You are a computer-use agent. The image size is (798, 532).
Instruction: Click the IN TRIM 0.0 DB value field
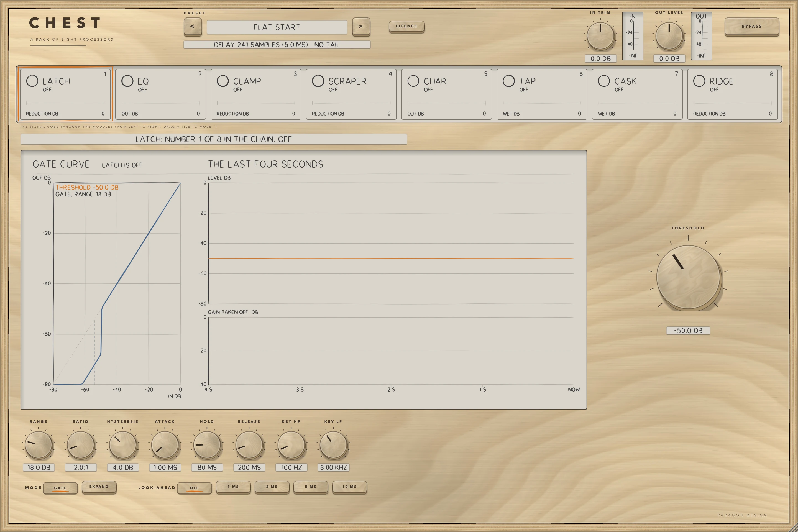point(600,58)
